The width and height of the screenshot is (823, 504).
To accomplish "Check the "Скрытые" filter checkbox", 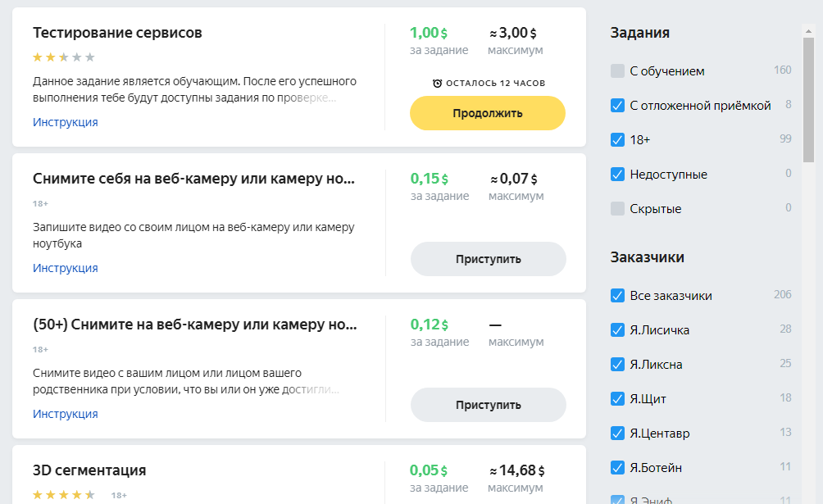I will pyautogui.click(x=618, y=209).
